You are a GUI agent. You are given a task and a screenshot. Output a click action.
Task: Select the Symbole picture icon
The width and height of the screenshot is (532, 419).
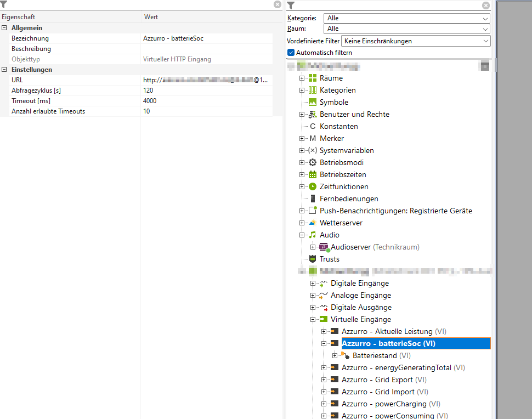[313, 102]
